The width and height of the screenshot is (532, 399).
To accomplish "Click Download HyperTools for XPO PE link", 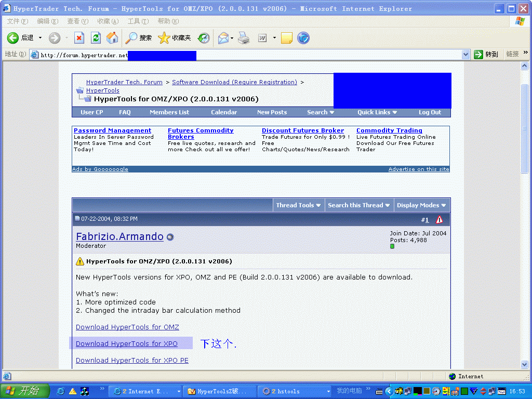I will pyautogui.click(x=132, y=361).
